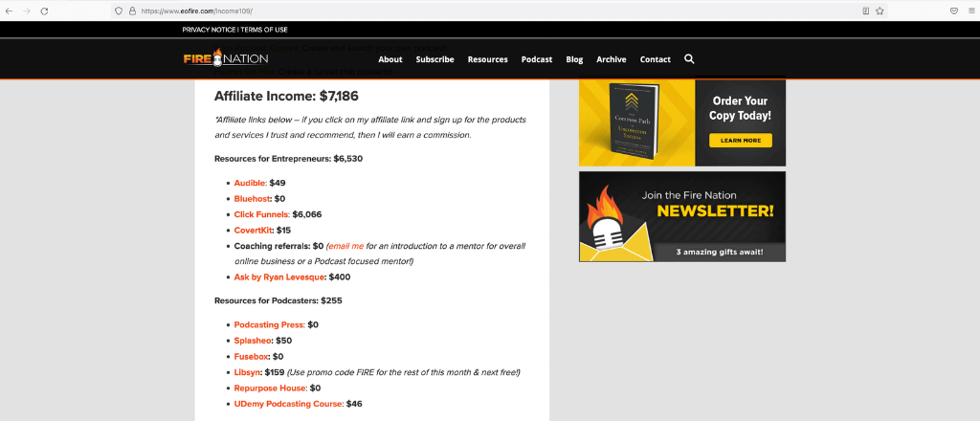This screenshot has height=421, width=980.
Task: Click the Common Path book cover
Action: (634, 120)
